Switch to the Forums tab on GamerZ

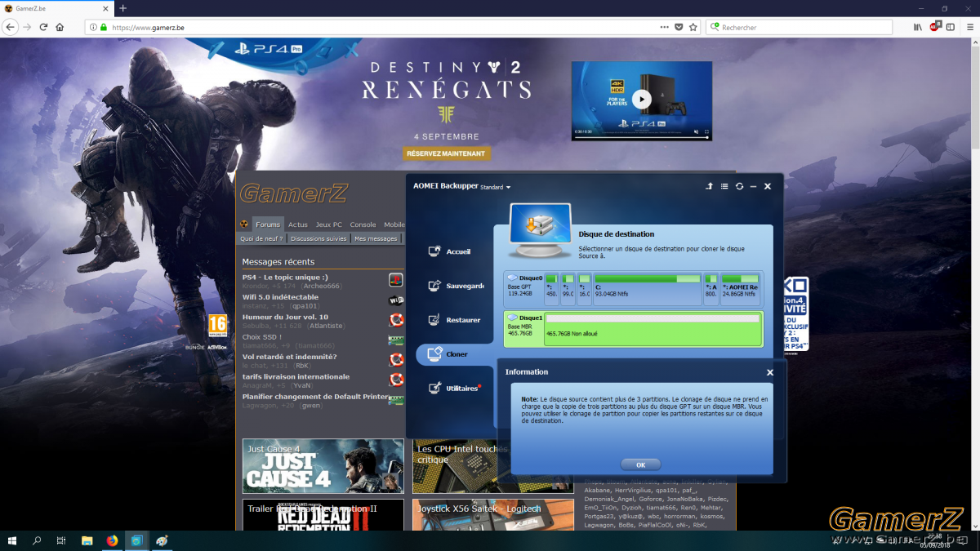(268, 224)
